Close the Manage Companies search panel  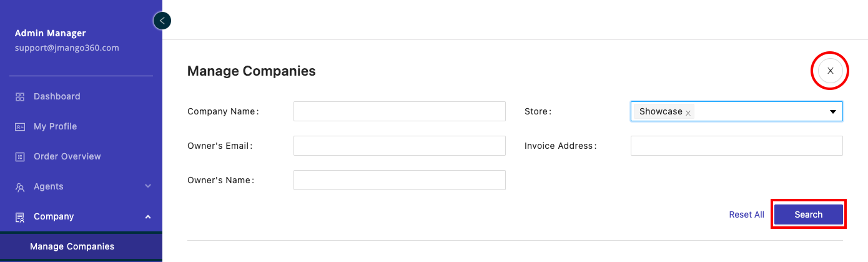click(830, 71)
